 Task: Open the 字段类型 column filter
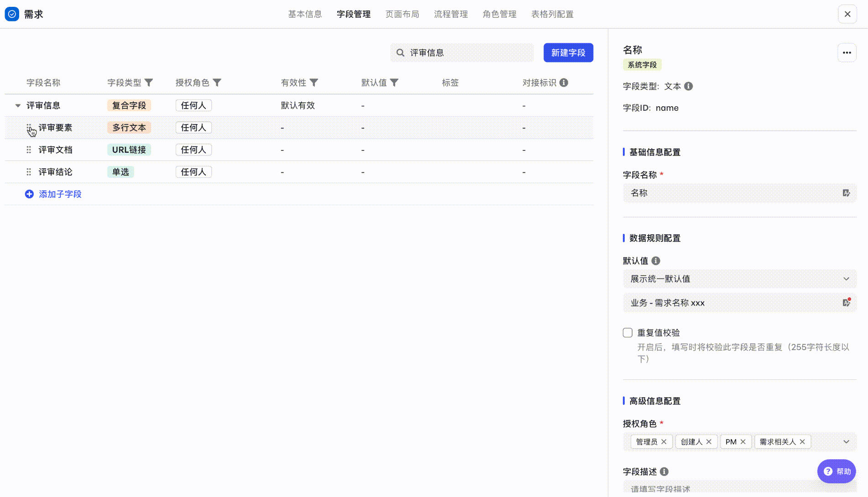149,83
